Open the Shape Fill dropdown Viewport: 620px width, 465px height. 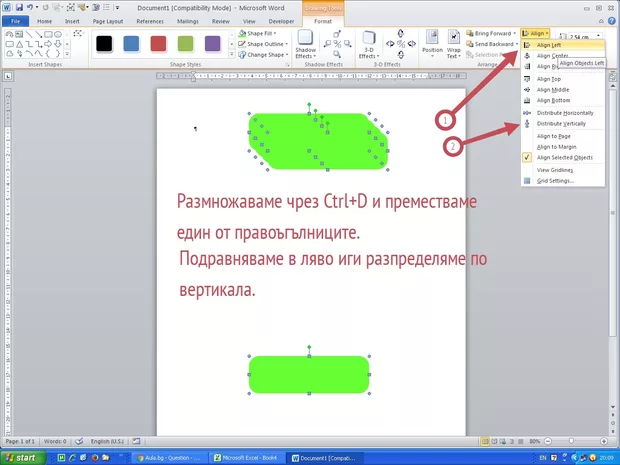pyautogui.click(x=257, y=33)
